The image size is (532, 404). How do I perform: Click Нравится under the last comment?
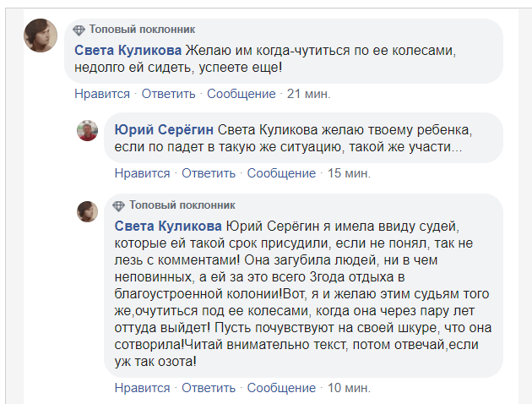coord(142,388)
